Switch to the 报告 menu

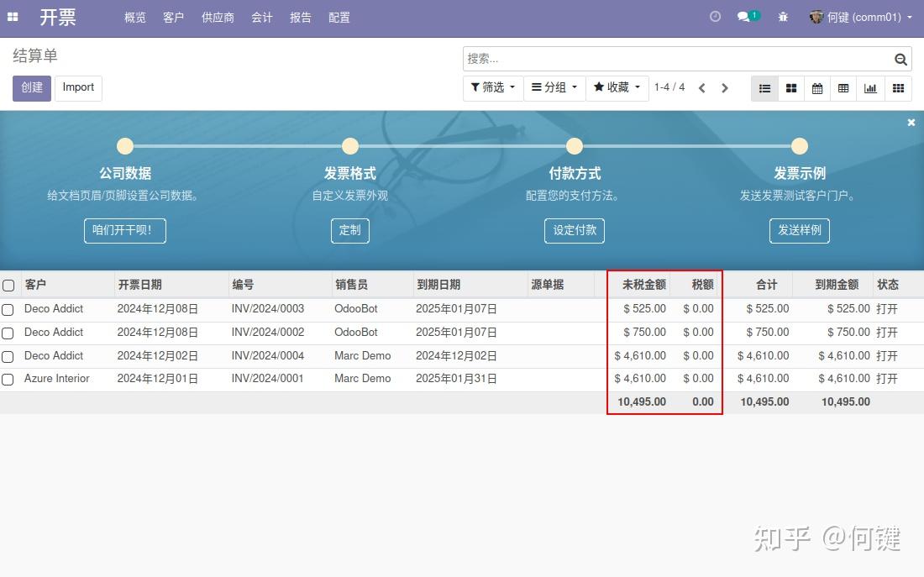click(300, 17)
